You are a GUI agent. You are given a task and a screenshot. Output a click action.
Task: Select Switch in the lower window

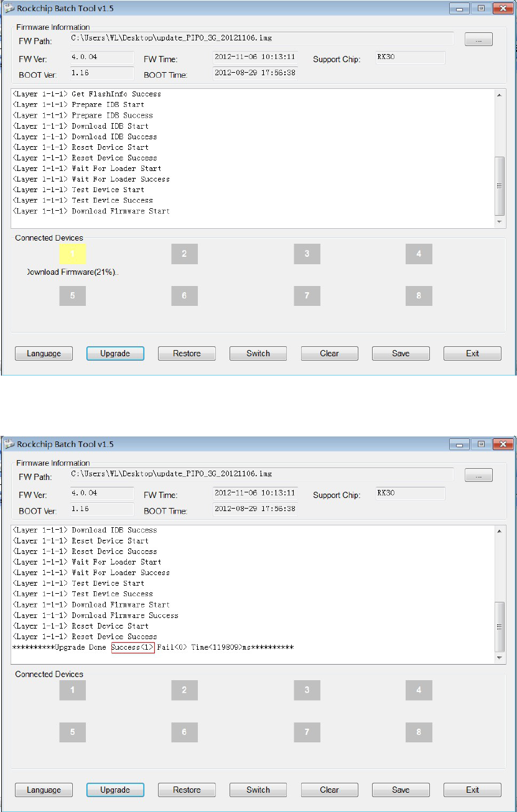tap(258, 790)
